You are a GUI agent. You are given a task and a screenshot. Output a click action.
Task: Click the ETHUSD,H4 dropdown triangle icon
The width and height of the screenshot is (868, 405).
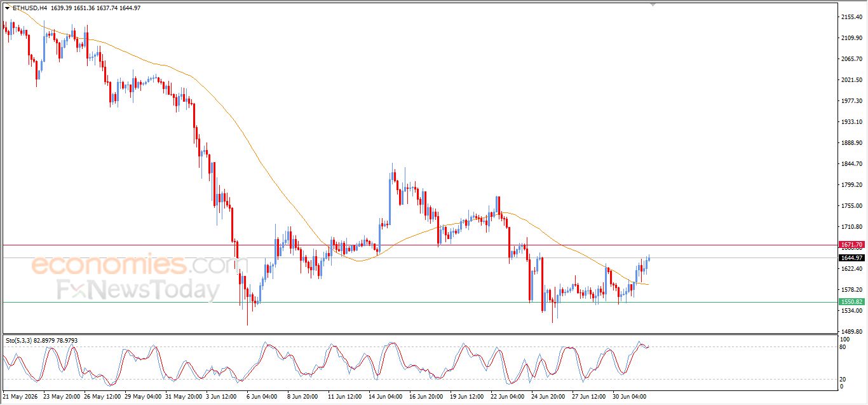(7, 8)
